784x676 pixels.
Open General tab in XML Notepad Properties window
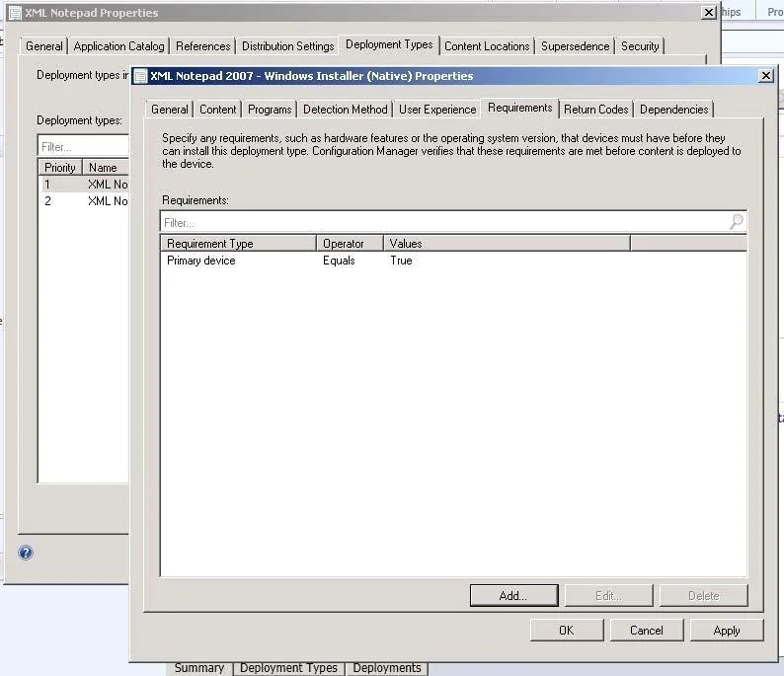44,46
